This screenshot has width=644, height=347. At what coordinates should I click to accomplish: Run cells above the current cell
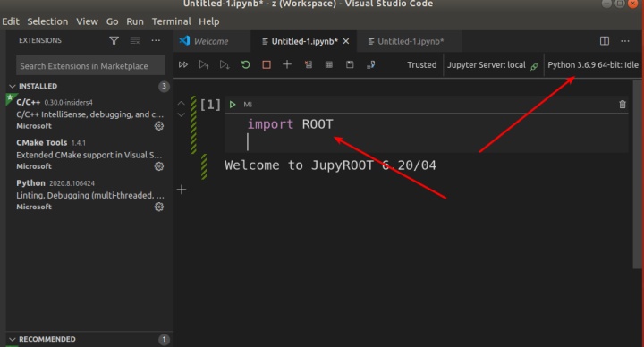pos(204,65)
